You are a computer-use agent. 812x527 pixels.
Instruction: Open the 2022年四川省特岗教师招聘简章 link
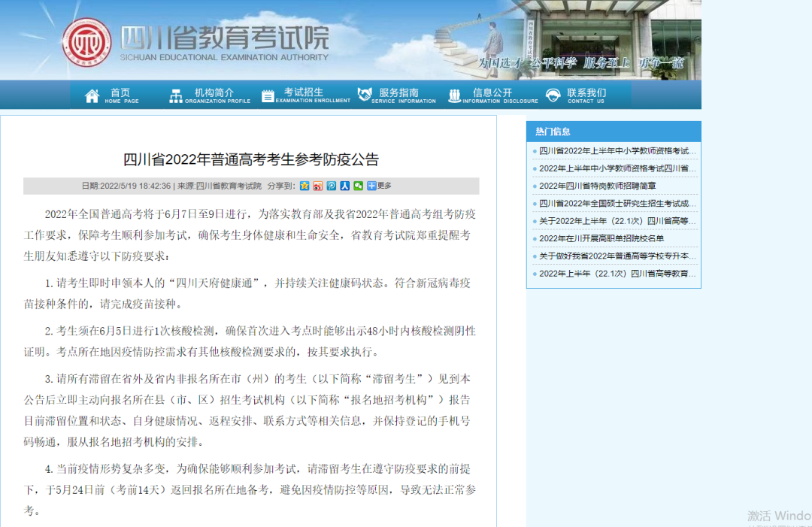click(598, 186)
